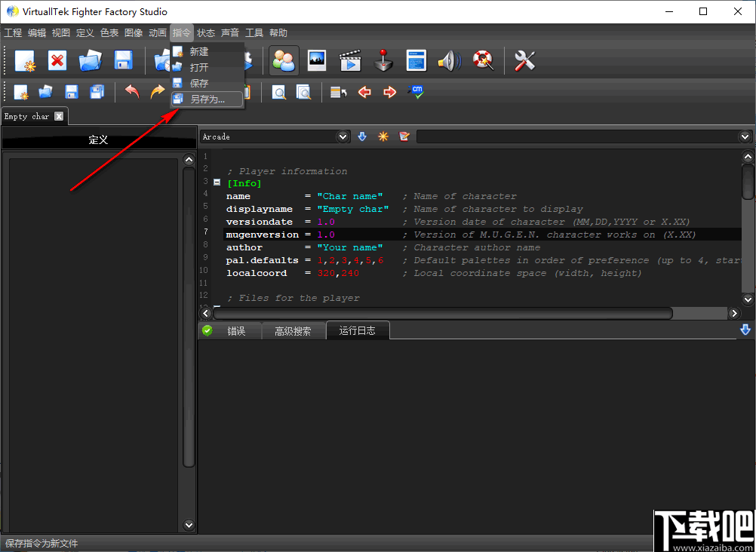Close the Empty char tab

pos(59,116)
